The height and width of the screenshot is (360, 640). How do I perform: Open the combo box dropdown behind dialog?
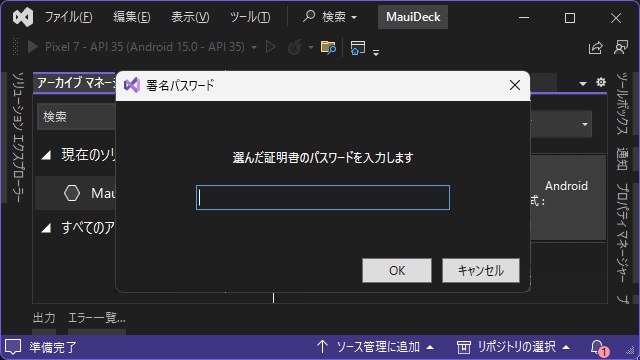584,124
